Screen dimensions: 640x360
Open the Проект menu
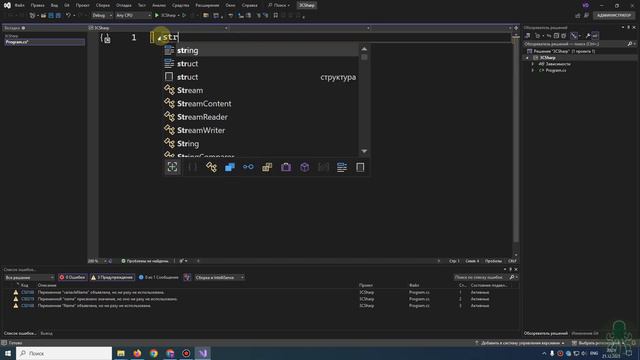(82, 5)
